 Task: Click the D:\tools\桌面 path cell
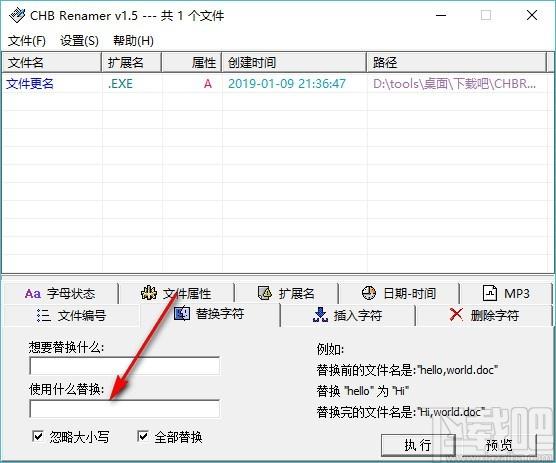pyautogui.click(x=455, y=84)
